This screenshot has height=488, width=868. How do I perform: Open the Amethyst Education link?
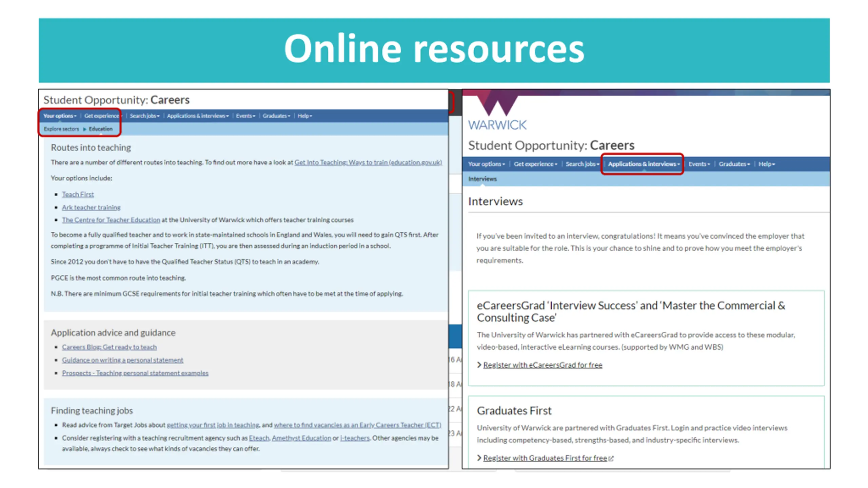click(x=301, y=438)
